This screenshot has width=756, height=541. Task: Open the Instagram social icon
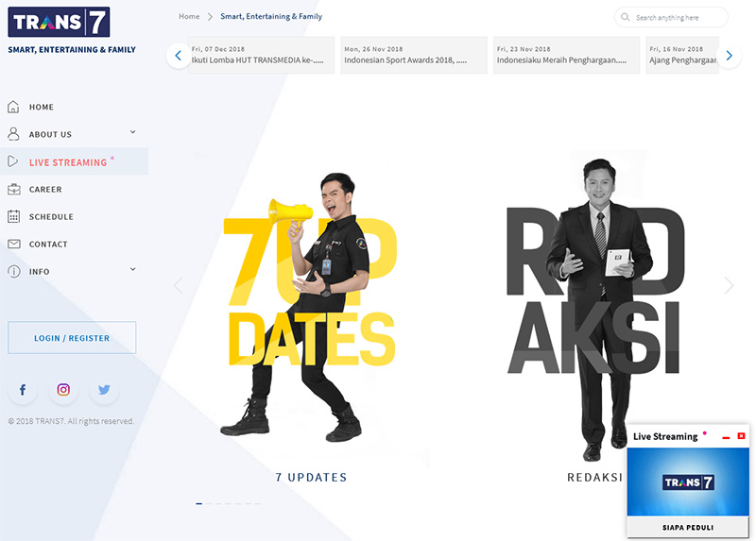click(63, 390)
